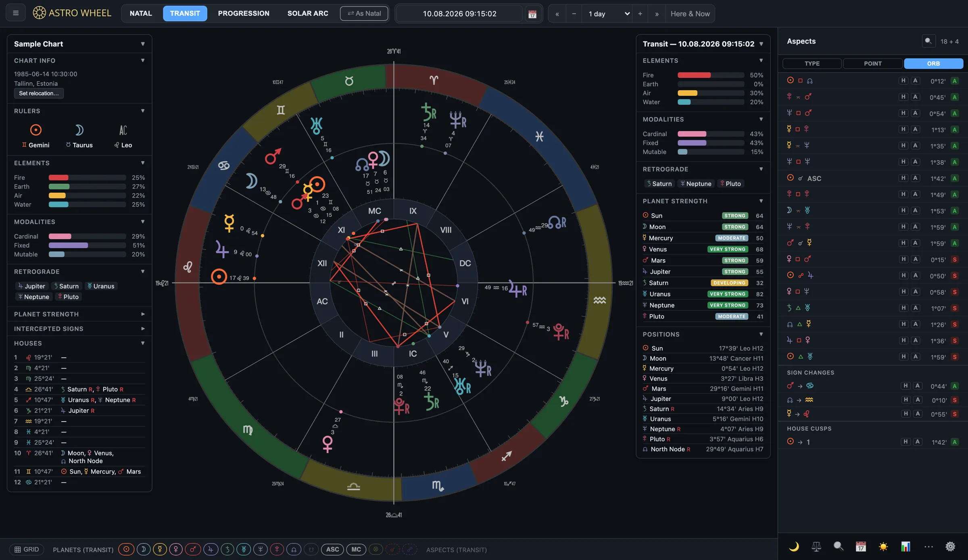
Task: Toggle the MC point button
Action: (x=356, y=549)
